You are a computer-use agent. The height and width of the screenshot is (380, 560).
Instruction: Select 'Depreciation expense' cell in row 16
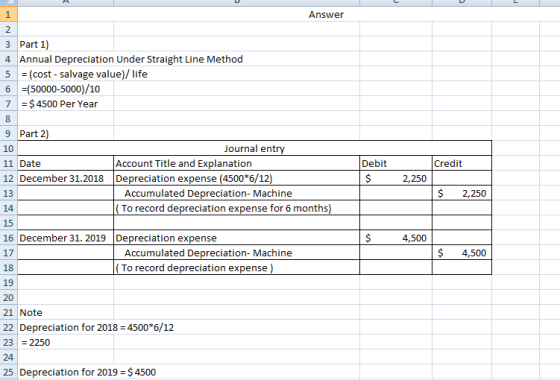point(236,238)
